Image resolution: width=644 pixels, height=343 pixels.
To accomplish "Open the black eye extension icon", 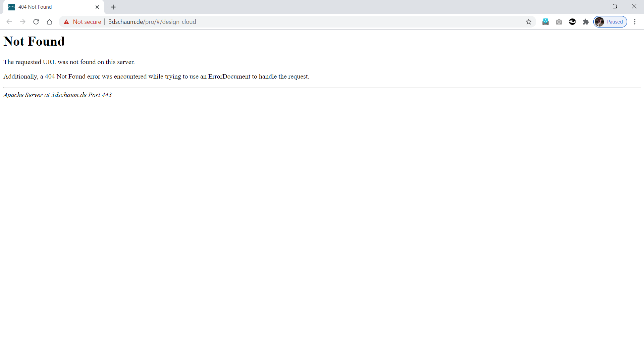I will (572, 22).
